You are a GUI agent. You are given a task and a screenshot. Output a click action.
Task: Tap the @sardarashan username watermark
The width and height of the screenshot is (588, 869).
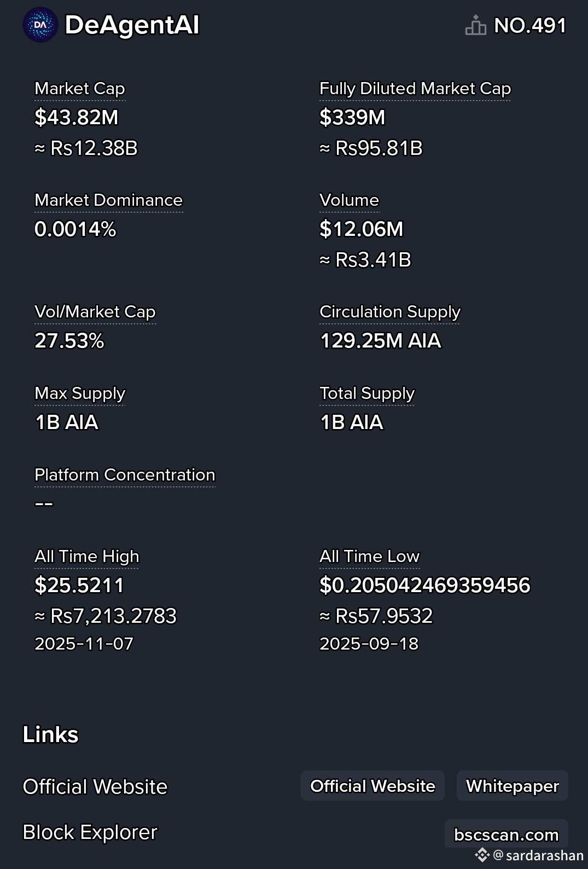pyautogui.click(x=539, y=855)
